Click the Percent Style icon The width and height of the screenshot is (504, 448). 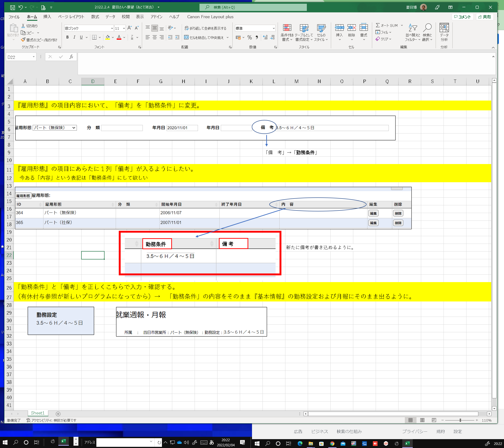point(249,38)
